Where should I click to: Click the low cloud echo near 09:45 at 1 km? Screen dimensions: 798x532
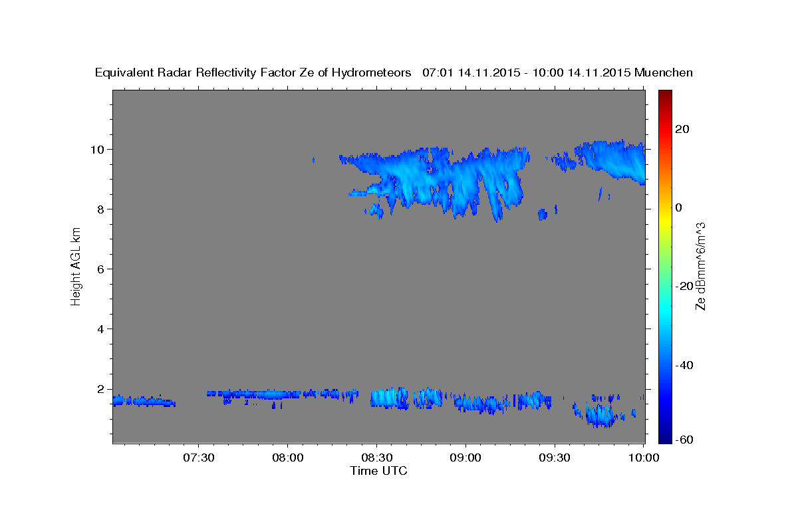coord(600,416)
